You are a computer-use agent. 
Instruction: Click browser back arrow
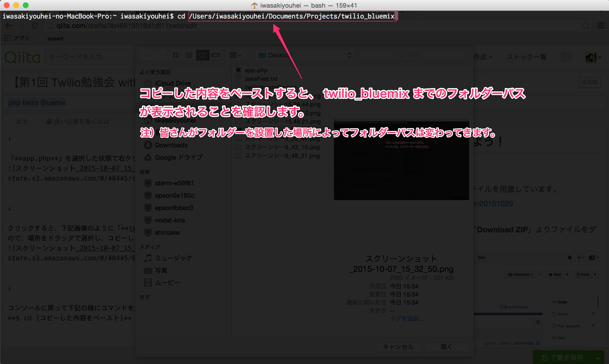[x=9, y=25]
